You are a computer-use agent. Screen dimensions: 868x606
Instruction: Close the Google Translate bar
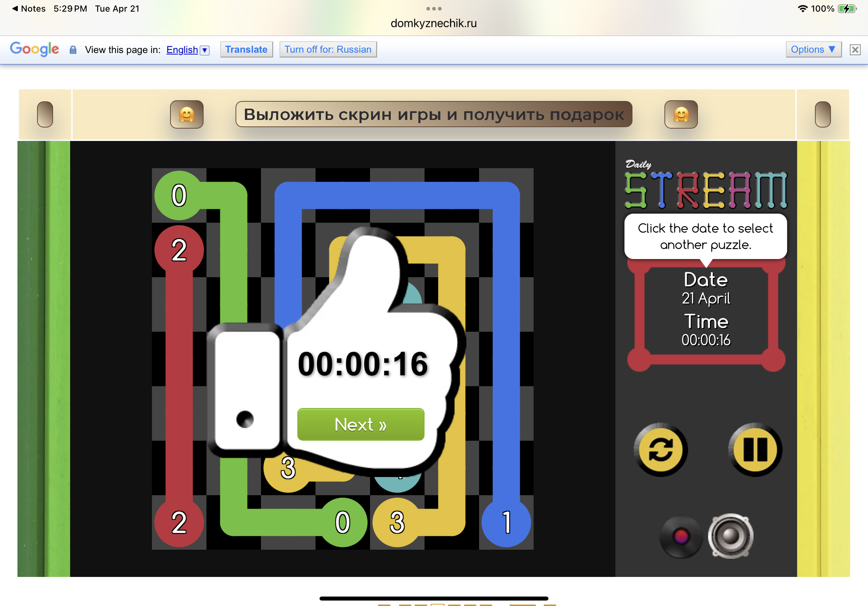855,49
